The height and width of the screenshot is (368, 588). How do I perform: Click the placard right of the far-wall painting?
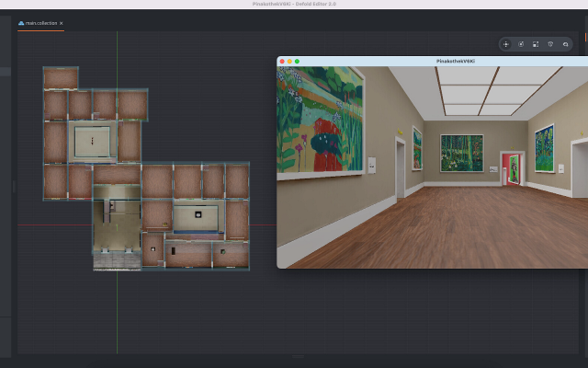point(493,169)
